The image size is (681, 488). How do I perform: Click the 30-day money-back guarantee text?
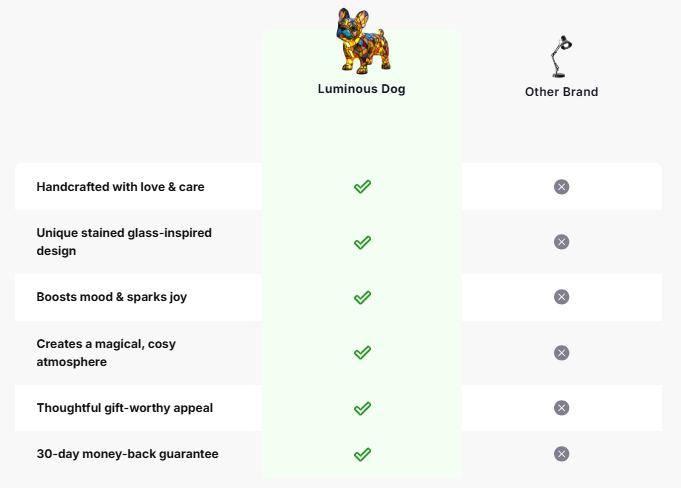(127, 454)
